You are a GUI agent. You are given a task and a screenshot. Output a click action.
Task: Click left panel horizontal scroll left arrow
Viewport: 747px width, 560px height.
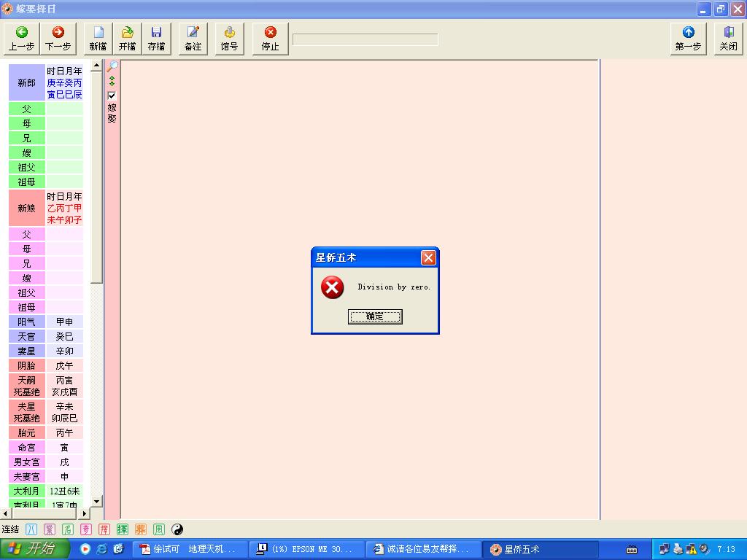(x=5, y=514)
